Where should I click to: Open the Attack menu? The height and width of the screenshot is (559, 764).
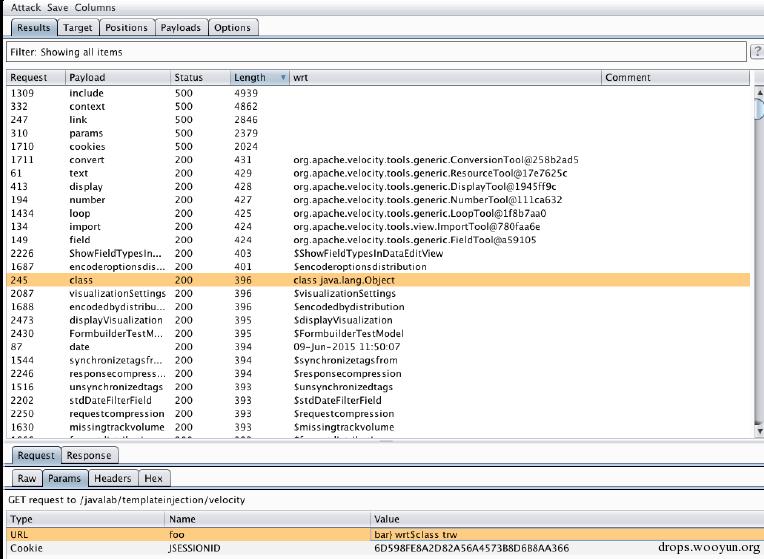click(26, 7)
